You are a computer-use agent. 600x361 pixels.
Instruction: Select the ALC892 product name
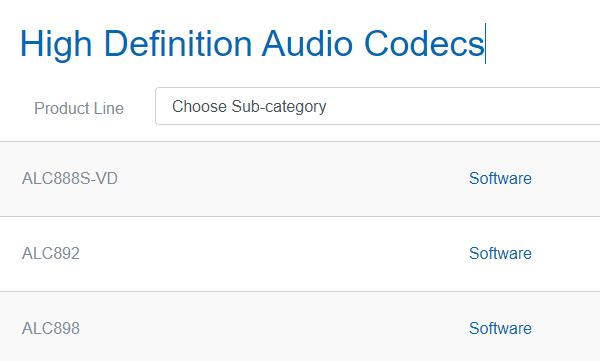(51, 253)
